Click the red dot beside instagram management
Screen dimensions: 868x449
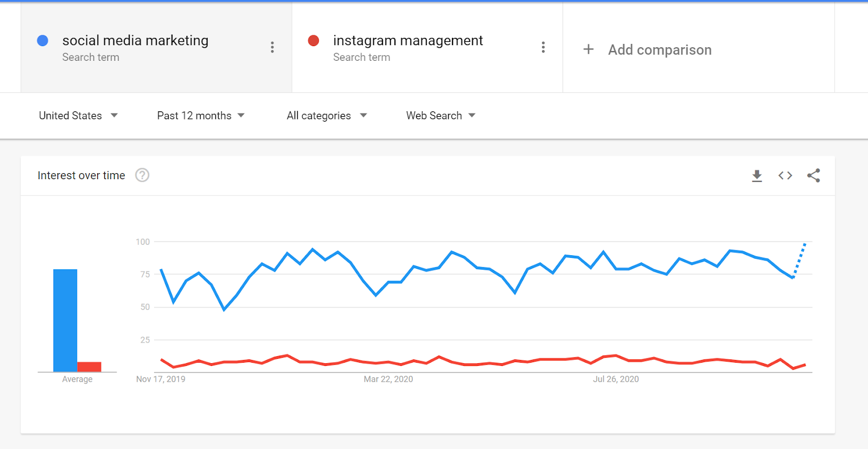click(314, 41)
